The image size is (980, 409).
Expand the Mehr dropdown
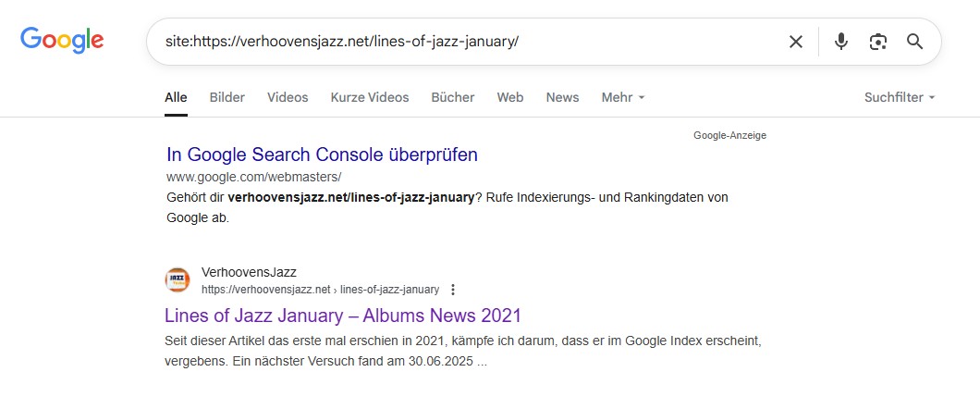[622, 97]
